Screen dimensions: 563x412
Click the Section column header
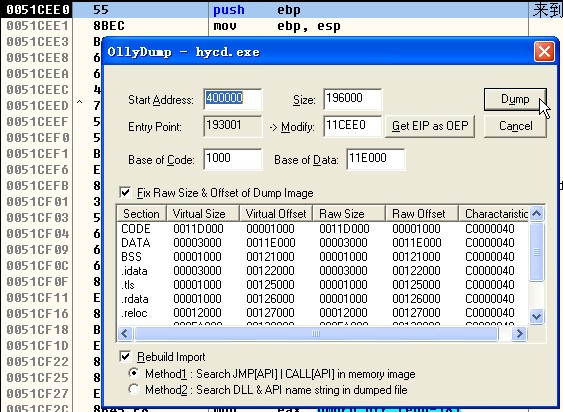141,214
